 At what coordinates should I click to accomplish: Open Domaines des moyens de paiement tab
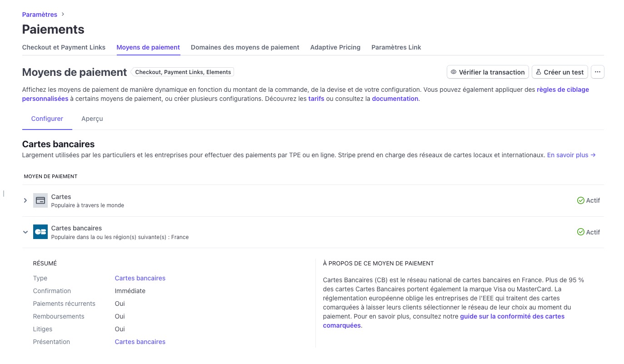click(x=245, y=47)
